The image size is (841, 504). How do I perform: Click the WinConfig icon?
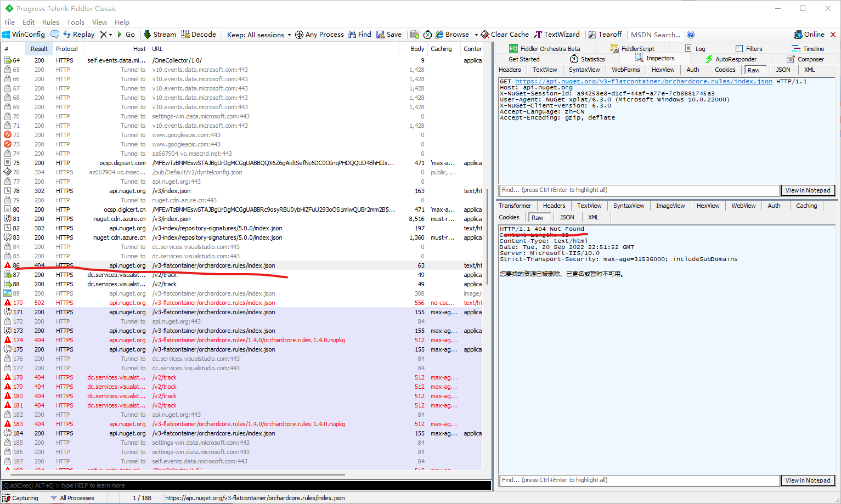(24, 34)
